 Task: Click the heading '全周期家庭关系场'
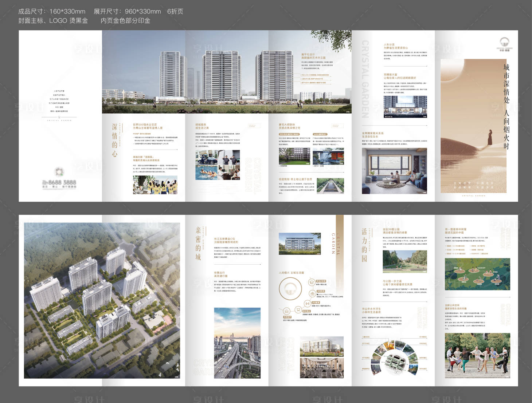pyautogui.click(x=372, y=134)
